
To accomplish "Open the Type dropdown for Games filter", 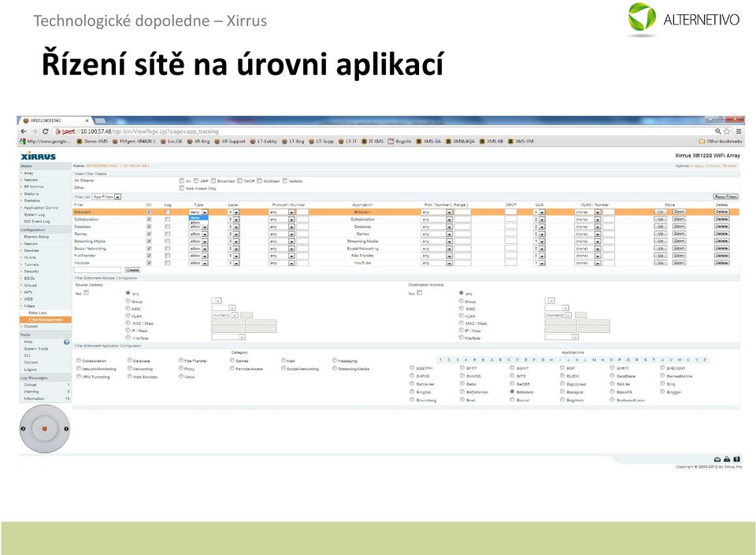I will (198, 234).
